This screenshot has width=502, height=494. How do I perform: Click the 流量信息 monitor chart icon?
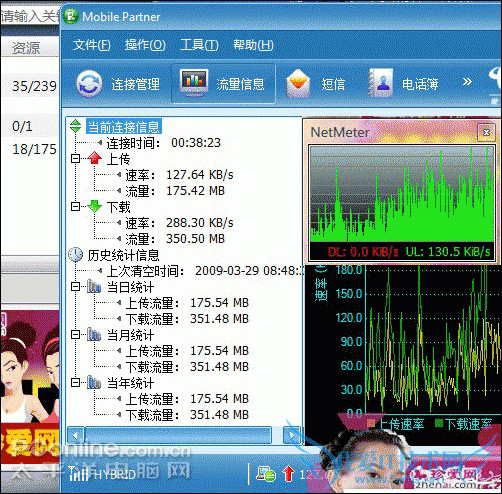tap(194, 82)
